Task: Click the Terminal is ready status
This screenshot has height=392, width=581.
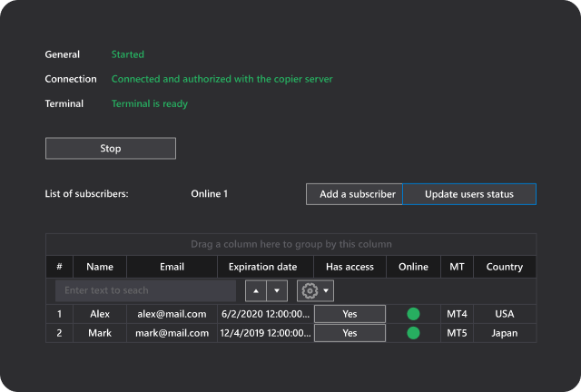Action: (150, 103)
